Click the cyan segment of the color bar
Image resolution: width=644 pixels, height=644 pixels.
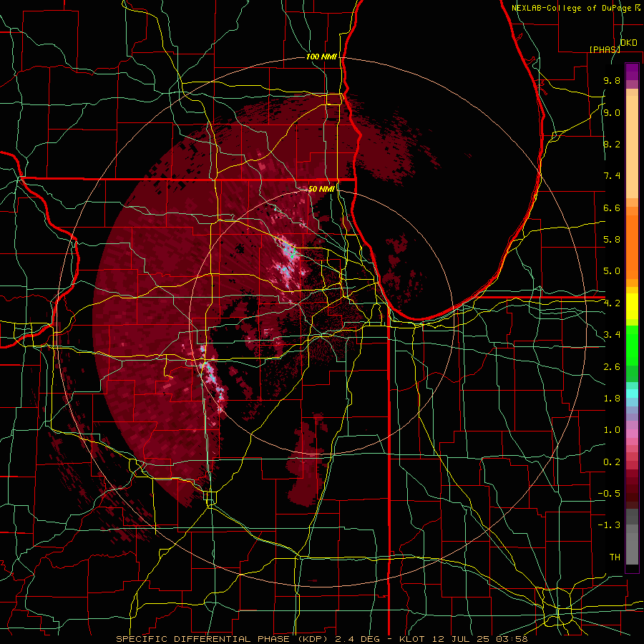[x=632, y=394]
